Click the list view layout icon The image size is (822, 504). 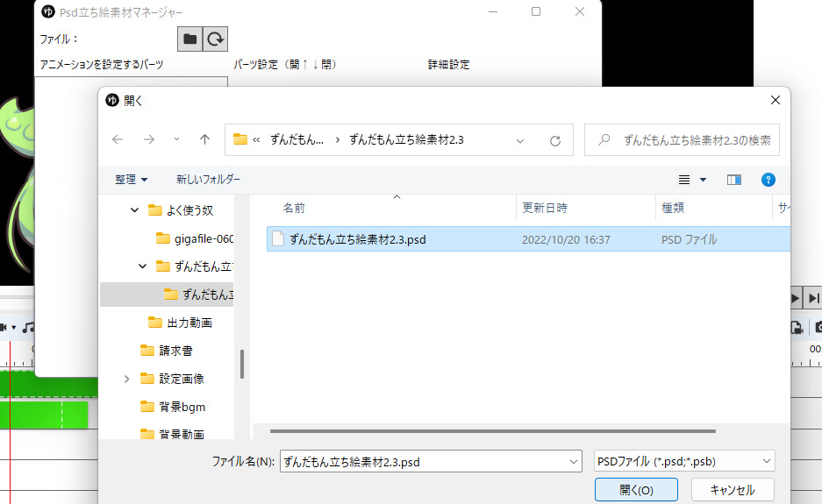click(x=684, y=180)
